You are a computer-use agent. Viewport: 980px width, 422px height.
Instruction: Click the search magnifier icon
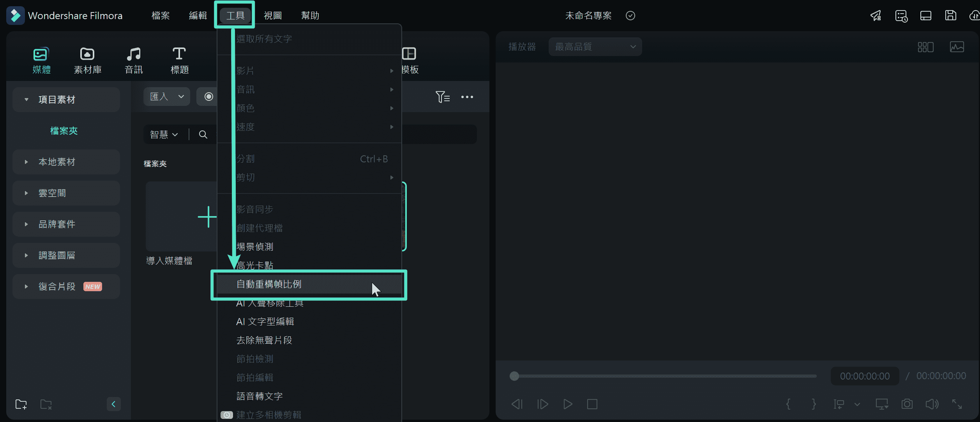(203, 135)
